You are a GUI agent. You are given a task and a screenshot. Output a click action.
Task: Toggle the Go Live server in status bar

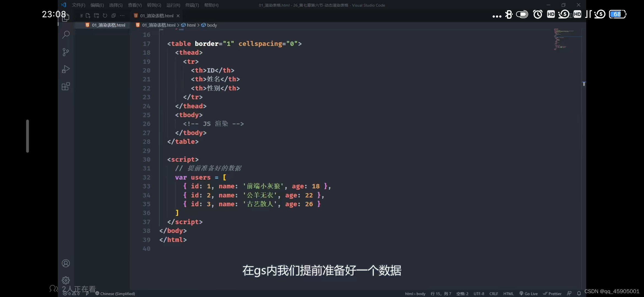tap(528, 294)
